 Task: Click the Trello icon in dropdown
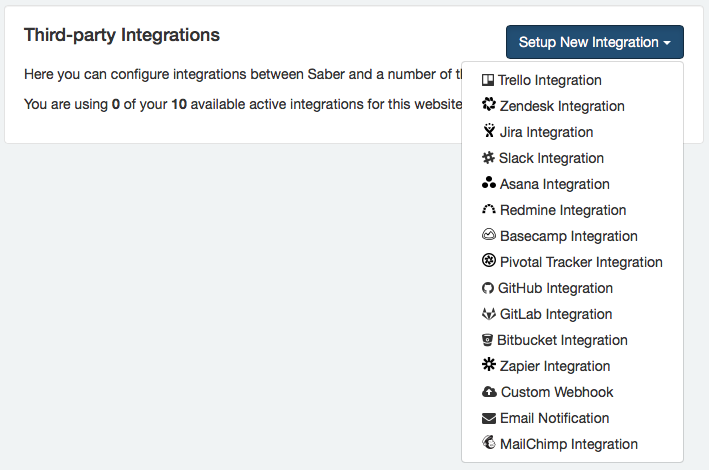click(x=488, y=80)
